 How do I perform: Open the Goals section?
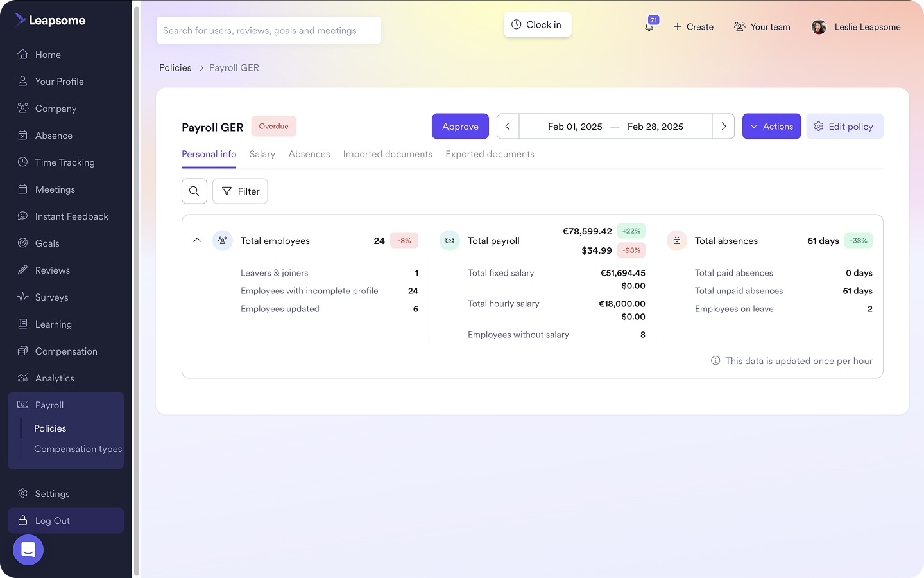[x=22, y=243]
